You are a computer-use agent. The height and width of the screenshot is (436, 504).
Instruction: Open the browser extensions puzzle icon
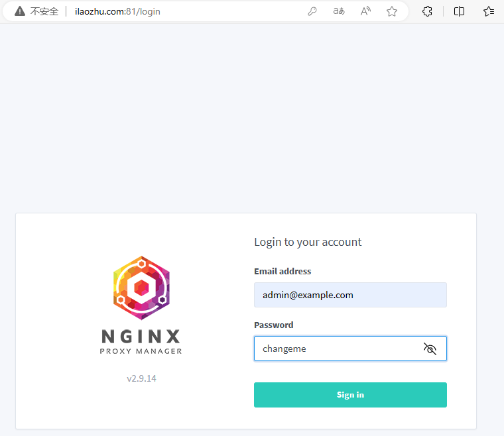(x=427, y=11)
